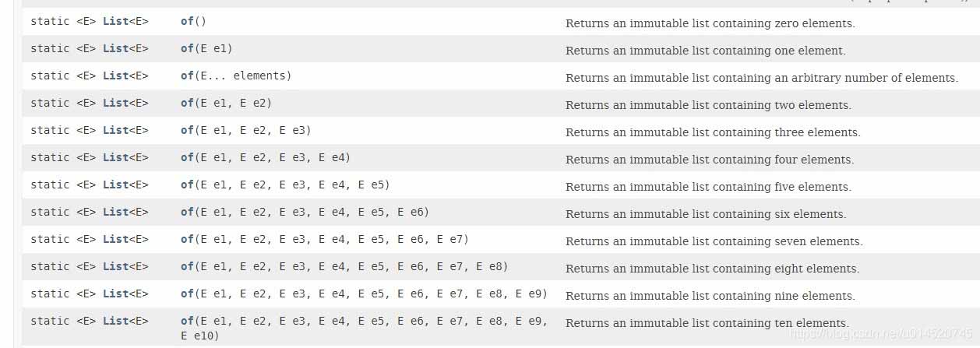Open List type link in the of(E e1) row
Image resolution: width=980 pixels, height=348 pixels.
coord(115,49)
